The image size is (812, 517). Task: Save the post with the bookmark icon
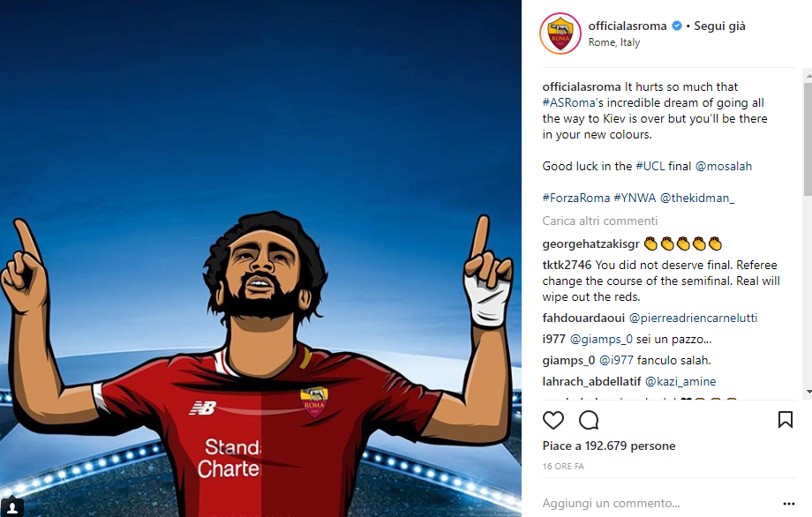point(785,420)
